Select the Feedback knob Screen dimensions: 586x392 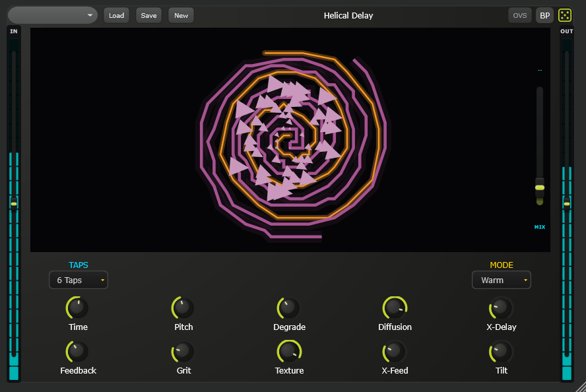click(77, 352)
